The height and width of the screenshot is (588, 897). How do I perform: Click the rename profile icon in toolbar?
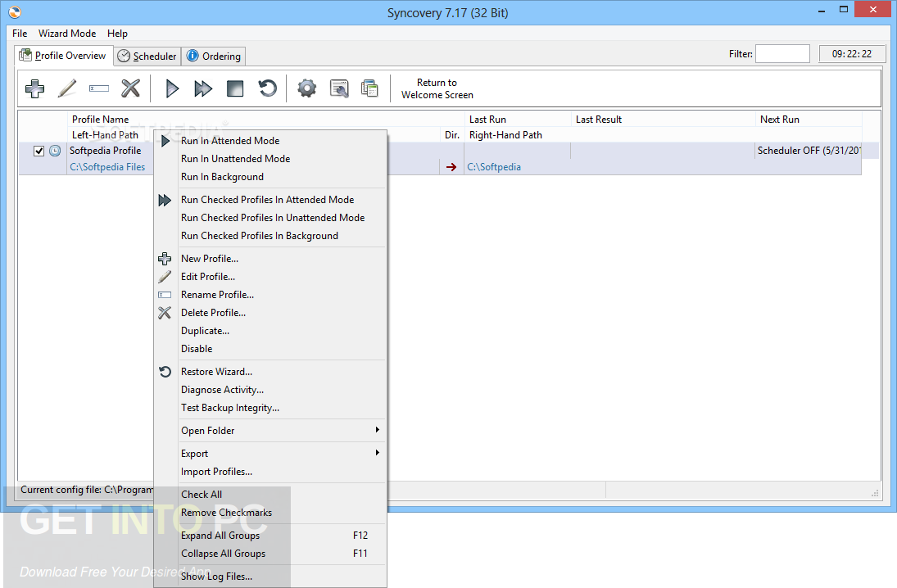(x=99, y=88)
